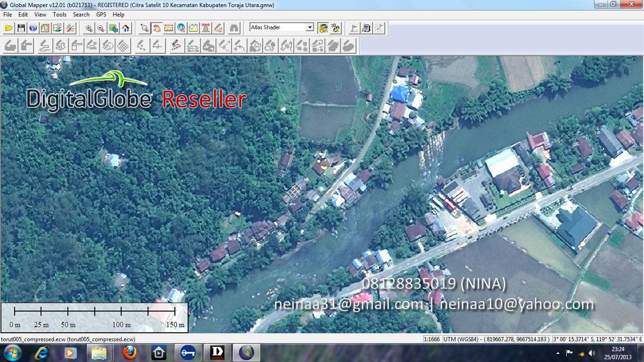Launch Internet Explorer from the taskbar
Image resolution: width=644 pixels, height=362 pixels.
coord(41,352)
